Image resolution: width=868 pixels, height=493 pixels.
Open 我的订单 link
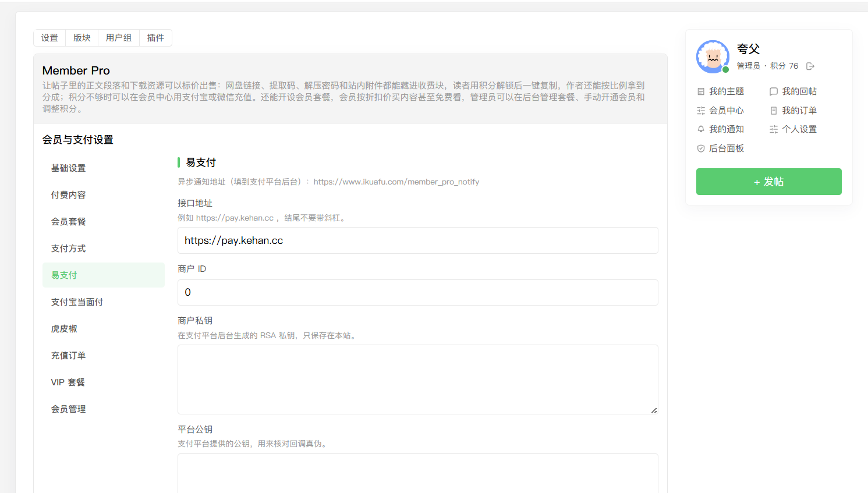799,111
